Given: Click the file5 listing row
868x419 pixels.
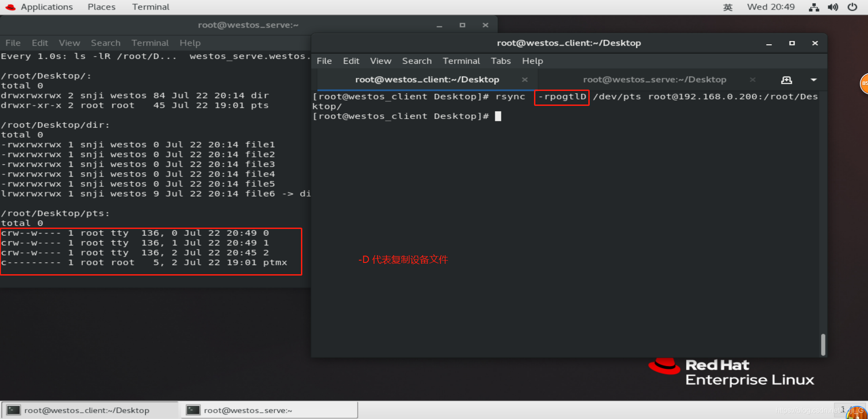Looking at the screenshot, I should pos(138,184).
